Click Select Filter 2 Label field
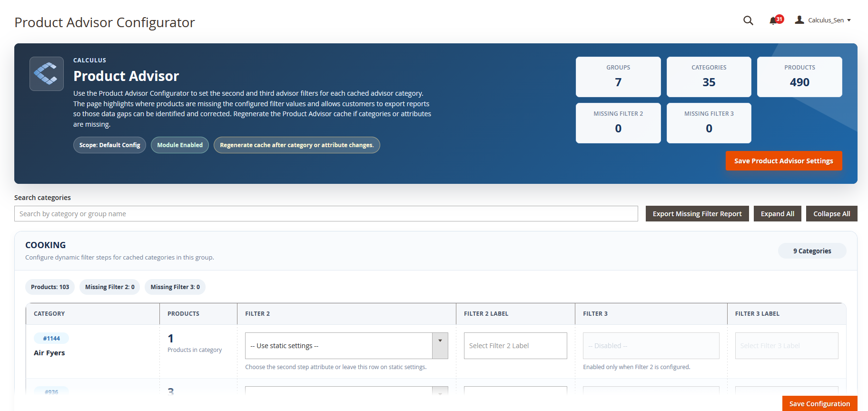This screenshot has height=411, width=868. pos(515,346)
